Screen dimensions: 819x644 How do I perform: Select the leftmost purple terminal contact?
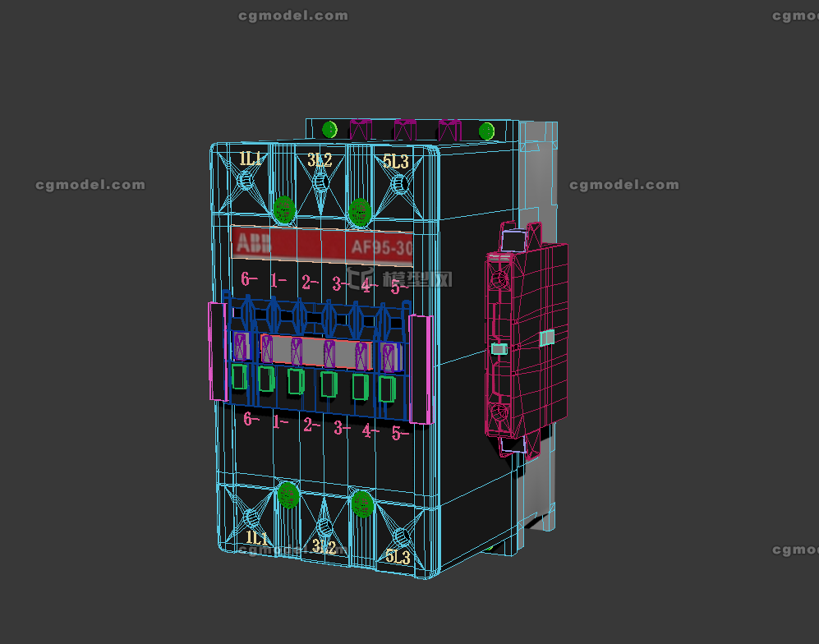click(x=240, y=345)
